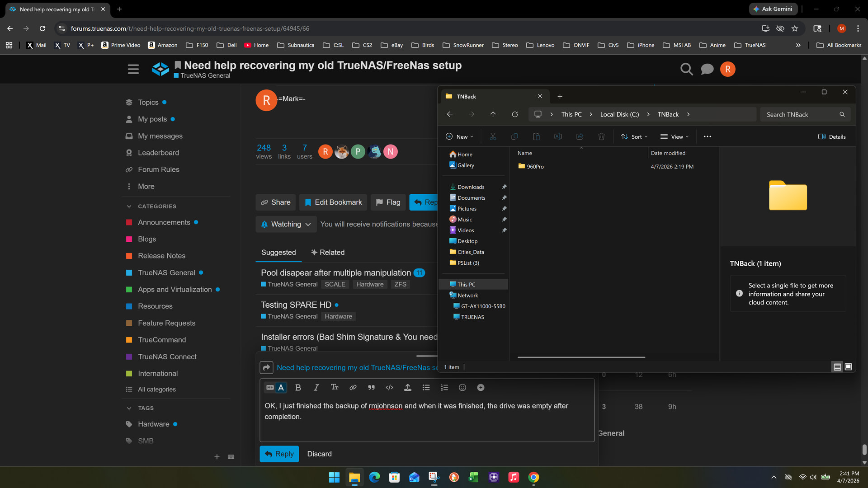Open the Windows Start menu
The image size is (868, 488).
(x=334, y=477)
